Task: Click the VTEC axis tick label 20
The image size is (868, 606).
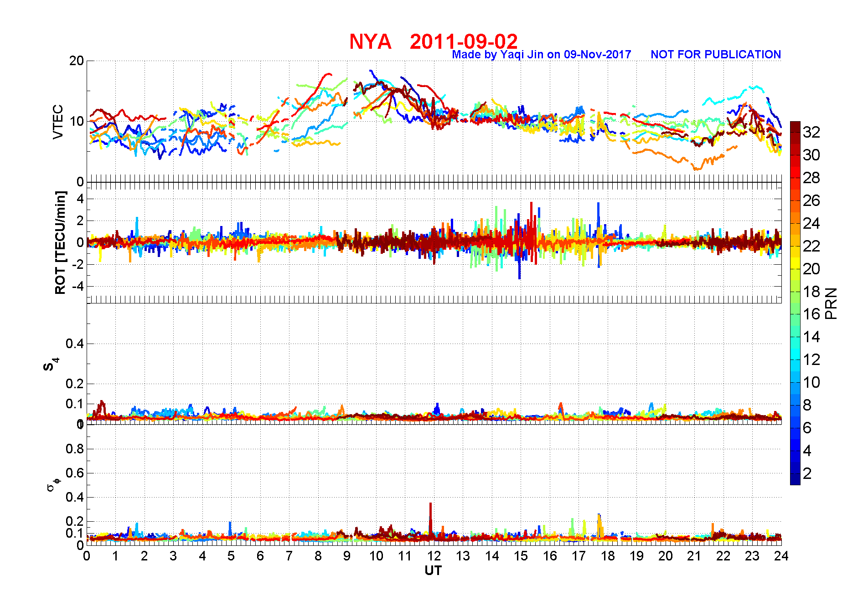Action: click(x=77, y=61)
